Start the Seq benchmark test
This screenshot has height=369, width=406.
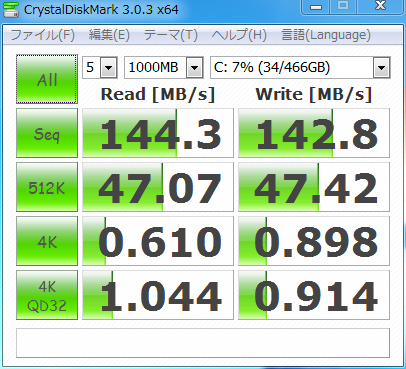click(x=47, y=133)
